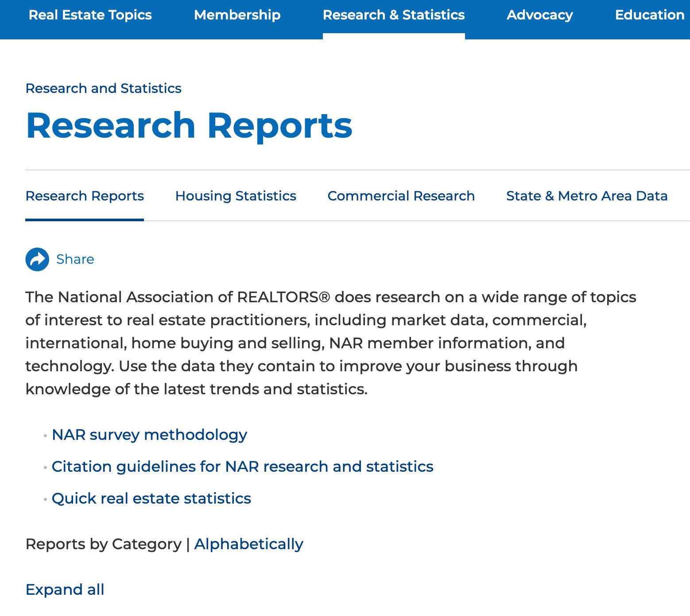
Task: Open the Research & Statistics menu
Action: click(394, 15)
